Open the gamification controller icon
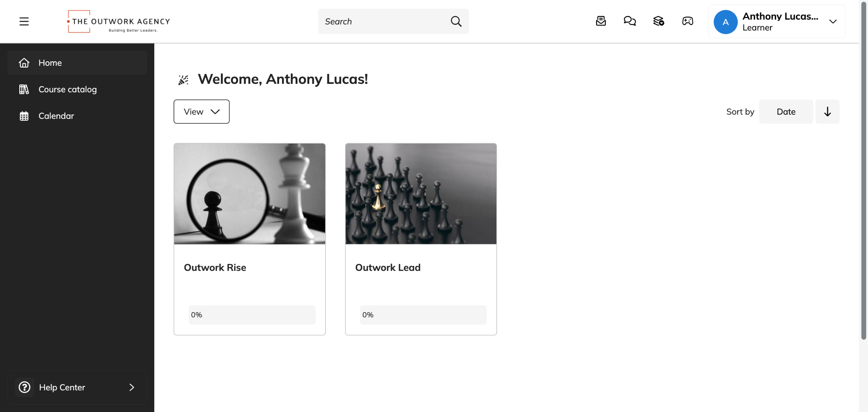This screenshot has width=868, height=412. pyautogui.click(x=688, y=21)
